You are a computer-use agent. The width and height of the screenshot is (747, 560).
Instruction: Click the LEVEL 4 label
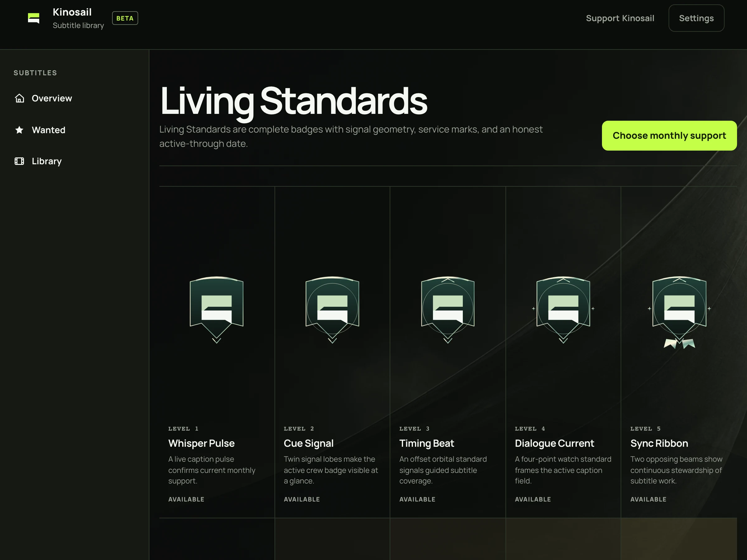[530, 429]
